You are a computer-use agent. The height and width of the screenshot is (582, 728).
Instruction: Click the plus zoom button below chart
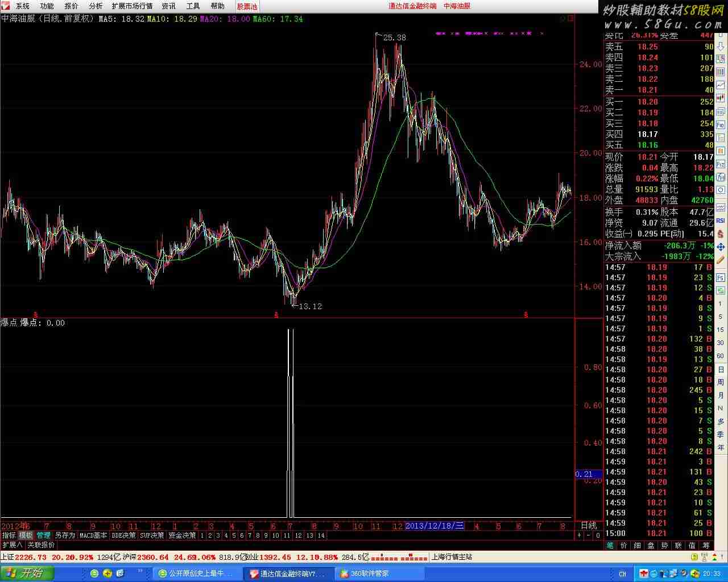pos(580,535)
